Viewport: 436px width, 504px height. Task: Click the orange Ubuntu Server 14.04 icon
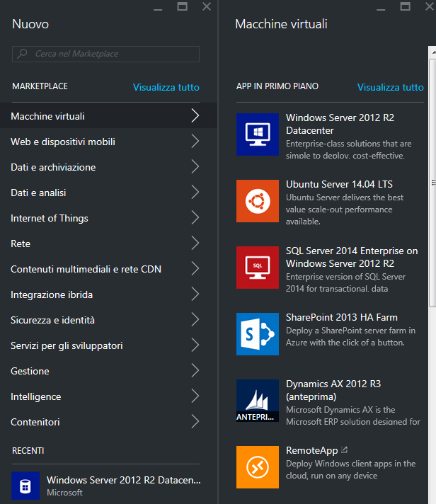(x=257, y=200)
